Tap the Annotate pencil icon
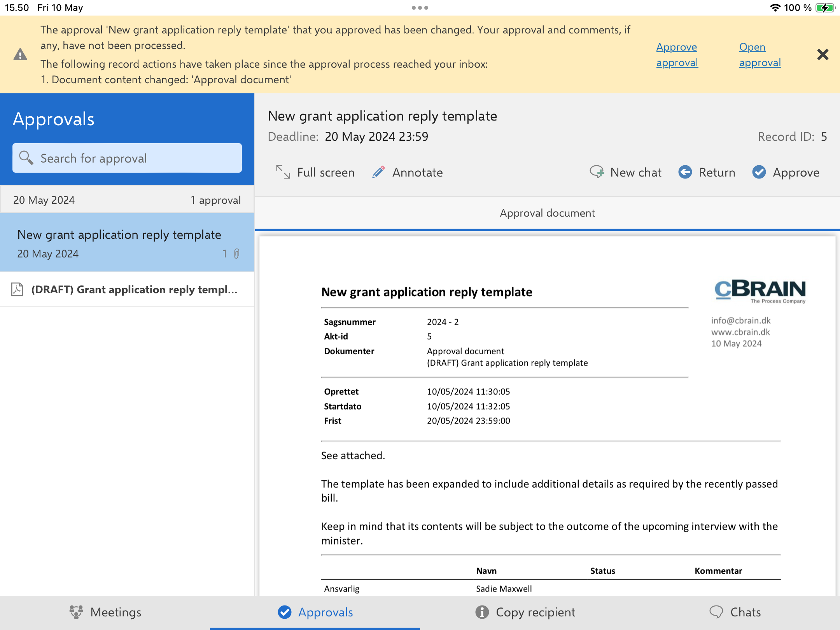The height and width of the screenshot is (630, 840). pyautogui.click(x=378, y=172)
